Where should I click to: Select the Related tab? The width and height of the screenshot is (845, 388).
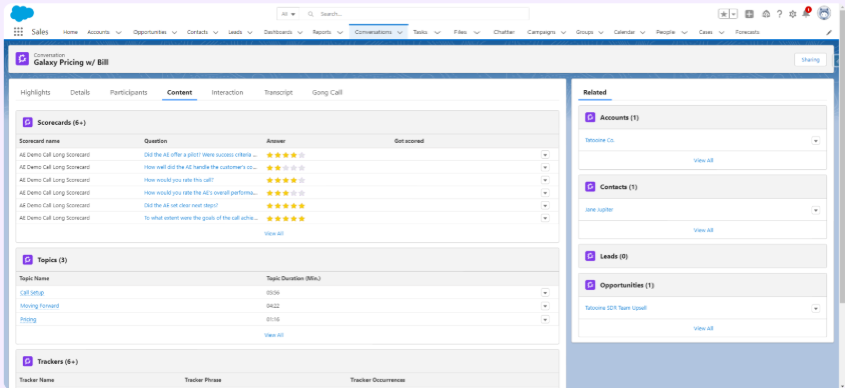click(x=594, y=93)
